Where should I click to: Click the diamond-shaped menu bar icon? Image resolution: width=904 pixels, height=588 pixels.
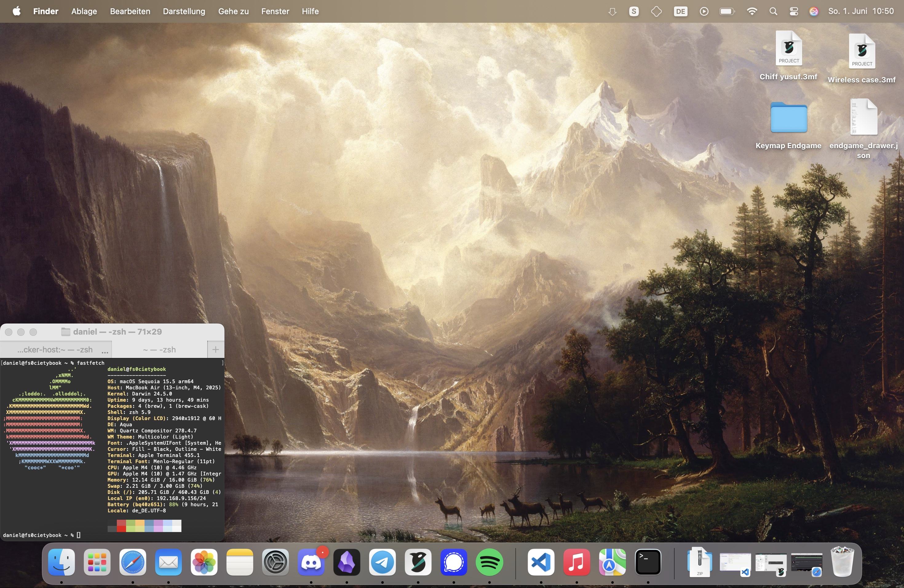tap(656, 11)
